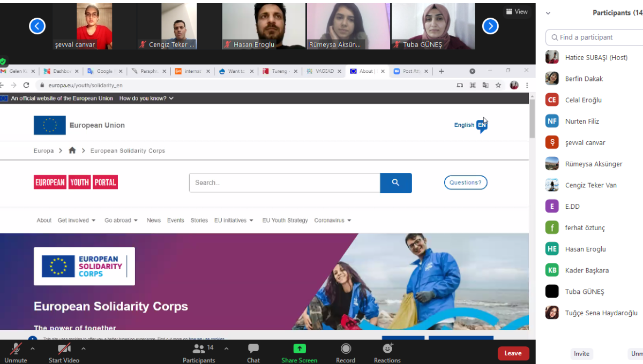The height and width of the screenshot is (364, 643).
Task: Collapse the Participants panel chevron
Action: (x=548, y=13)
